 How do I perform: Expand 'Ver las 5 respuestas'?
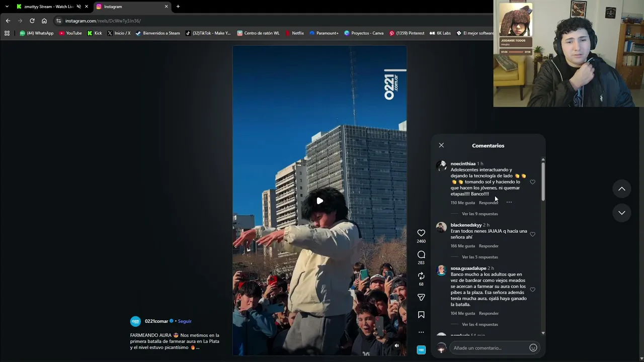(480, 257)
